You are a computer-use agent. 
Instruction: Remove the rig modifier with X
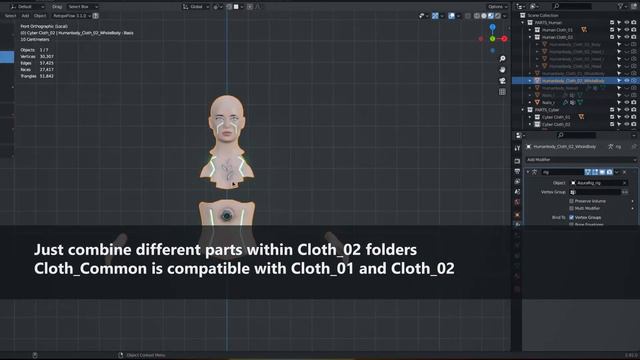[624, 172]
